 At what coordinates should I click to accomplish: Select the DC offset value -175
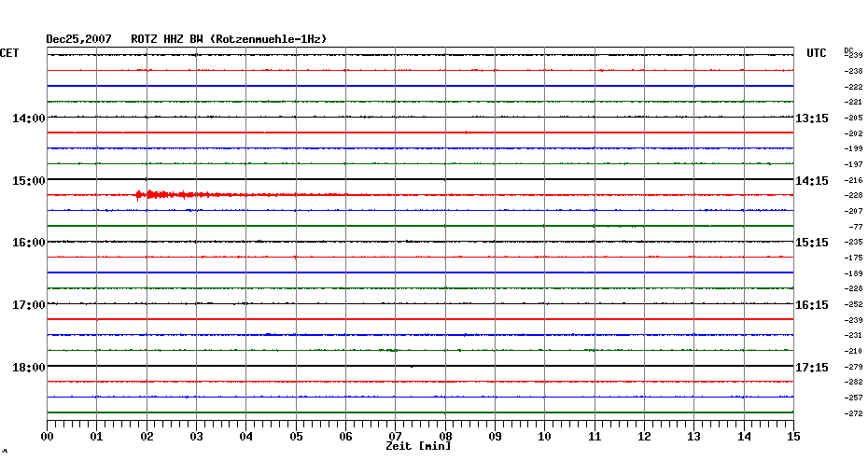[x=854, y=258]
